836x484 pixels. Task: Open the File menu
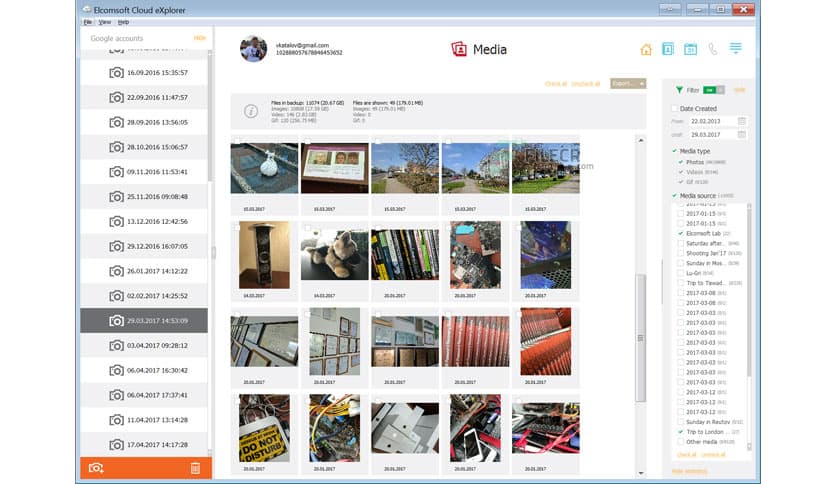tap(88, 21)
